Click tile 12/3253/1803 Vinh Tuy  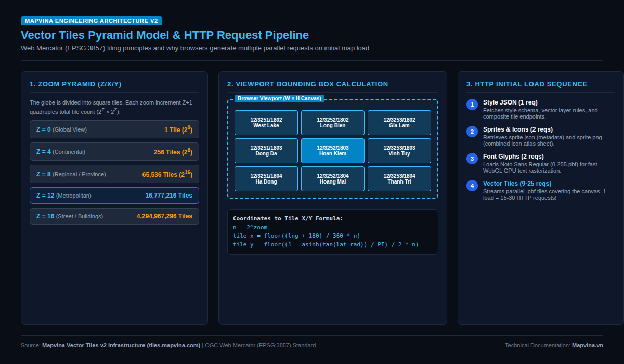(x=399, y=151)
